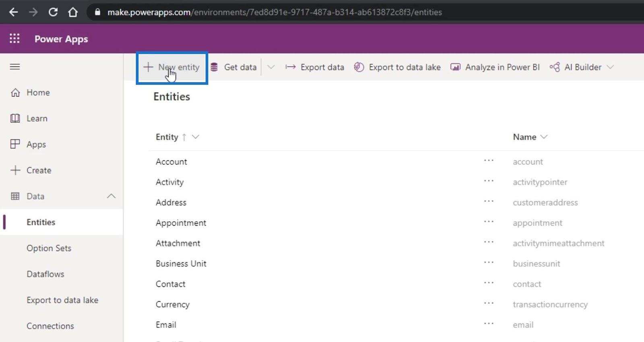This screenshot has height=342, width=644.
Task: Click the Export to data lake icon
Action: [x=359, y=67]
